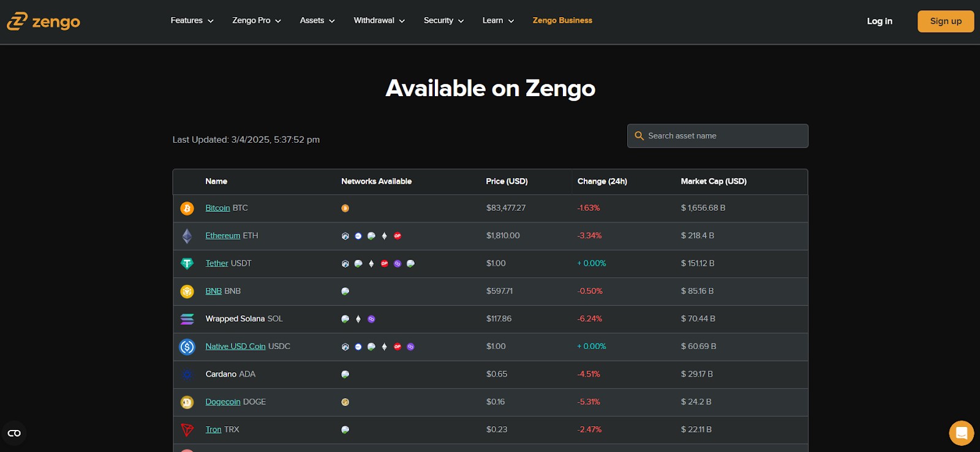The height and width of the screenshot is (452, 980).
Task: Click the $0.23 Tron price cell
Action: 497,430
